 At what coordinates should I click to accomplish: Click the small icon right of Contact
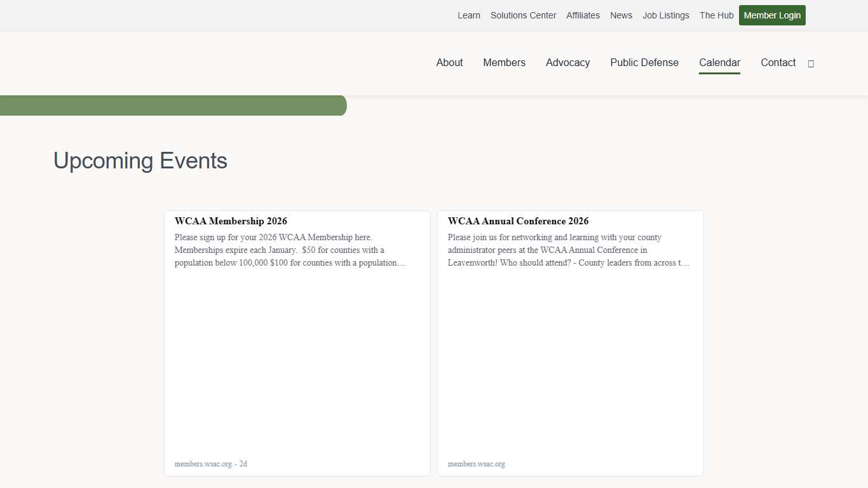click(x=811, y=64)
